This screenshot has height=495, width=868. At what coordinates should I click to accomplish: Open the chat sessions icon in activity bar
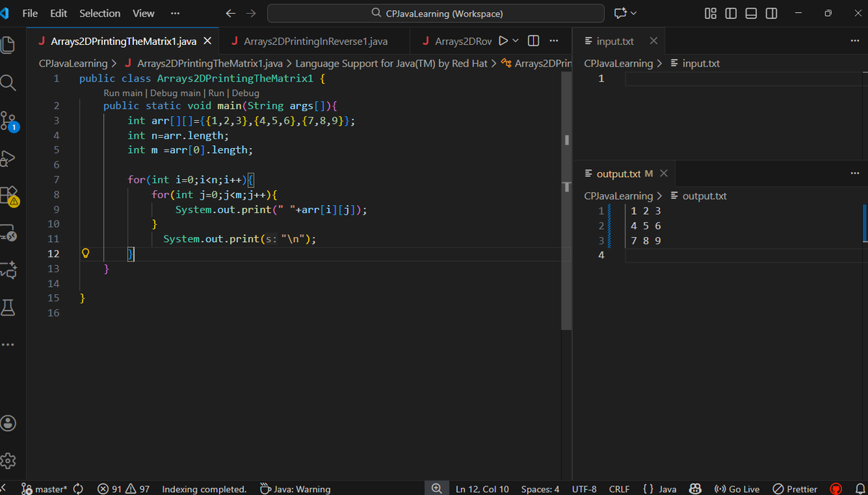click(9, 271)
